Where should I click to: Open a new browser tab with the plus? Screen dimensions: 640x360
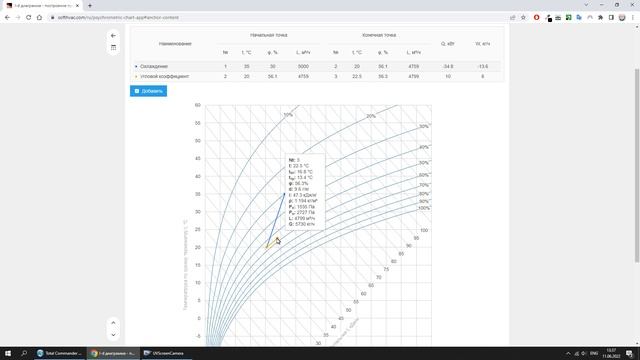pyautogui.click(x=90, y=6)
